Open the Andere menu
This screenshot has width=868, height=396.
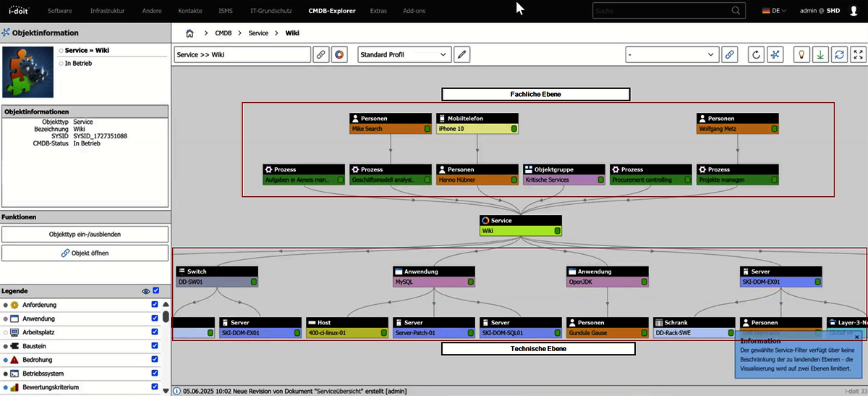click(x=152, y=11)
